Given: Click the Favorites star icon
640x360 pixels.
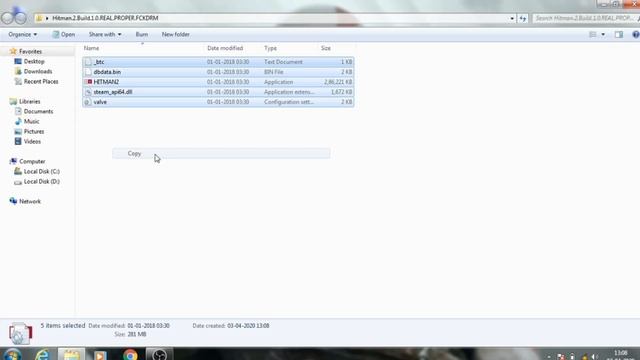Looking at the screenshot, I should coord(13,51).
